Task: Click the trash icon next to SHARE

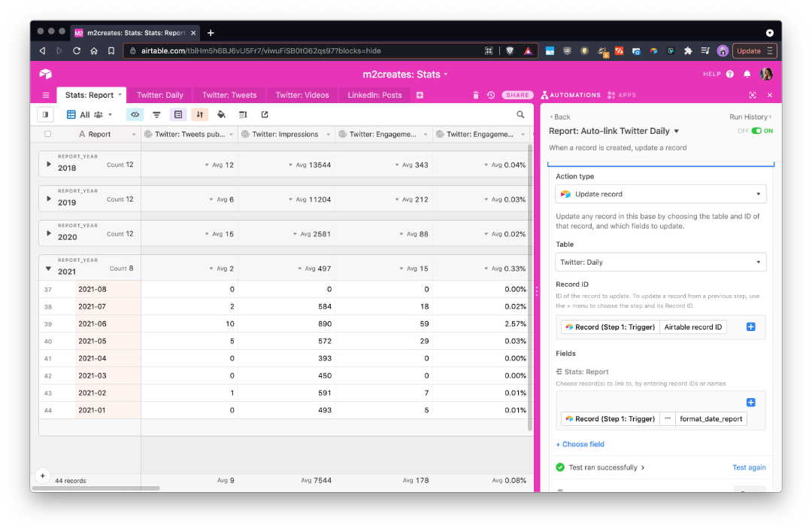Action: 476,95
